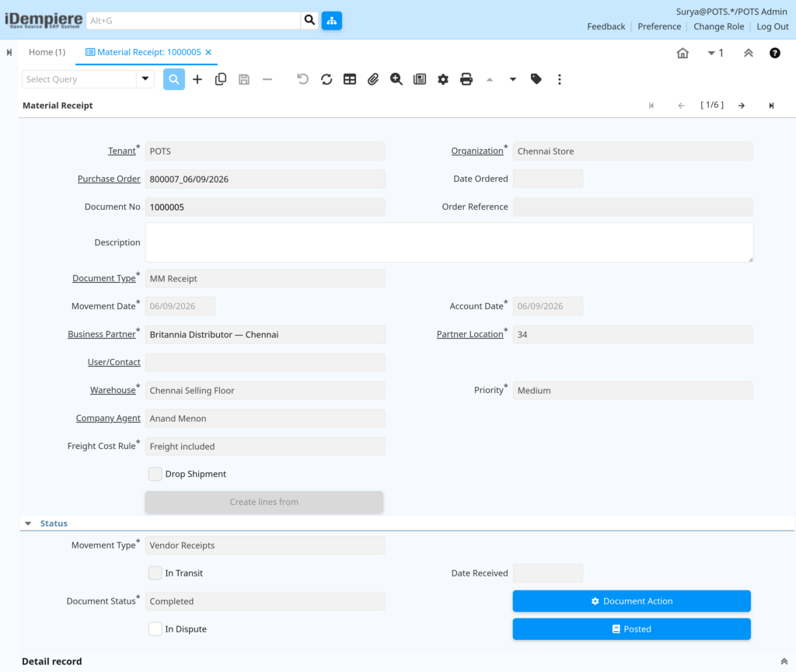
Task: Click the Posted button
Action: coord(631,629)
